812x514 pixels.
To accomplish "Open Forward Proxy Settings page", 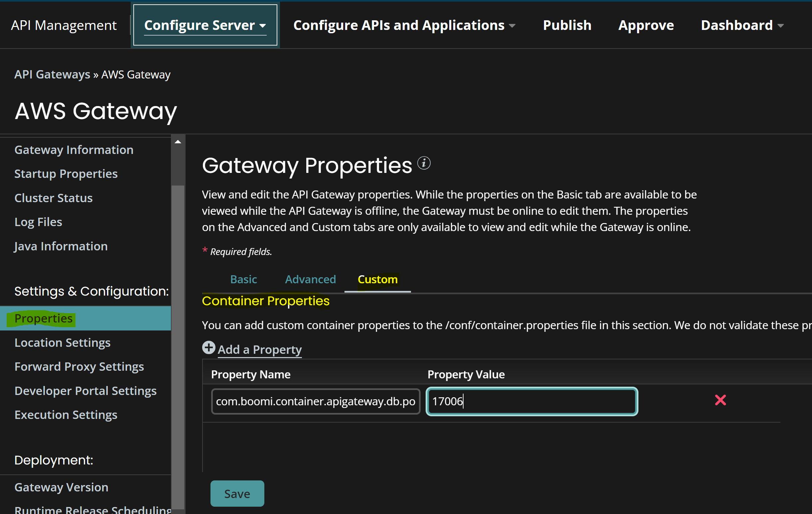I will (x=79, y=366).
